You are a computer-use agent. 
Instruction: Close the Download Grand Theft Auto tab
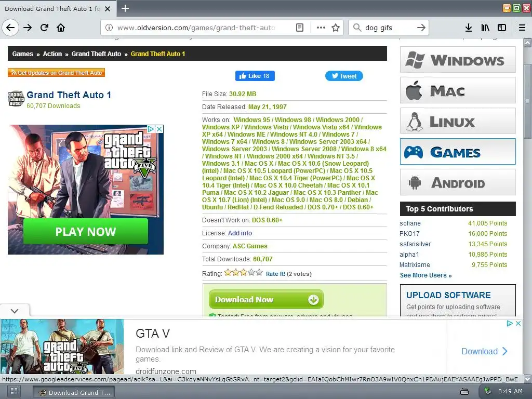[x=107, y=9]
